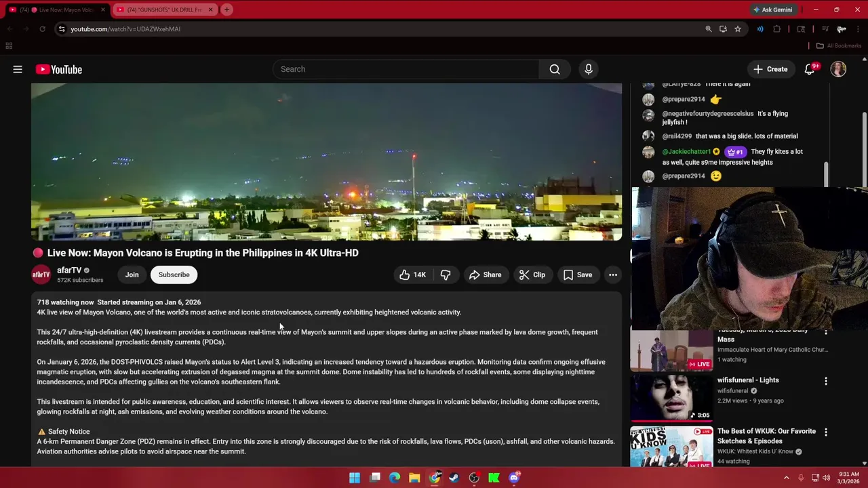Image resolution: width=868 pixels, height=488 pixels.
Task: Click the YouTube logo to go home
Action: (59, 69)
